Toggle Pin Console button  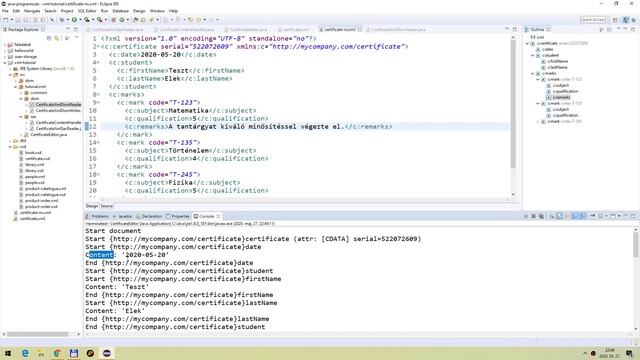pyautogui.click(x=592, y=216)
